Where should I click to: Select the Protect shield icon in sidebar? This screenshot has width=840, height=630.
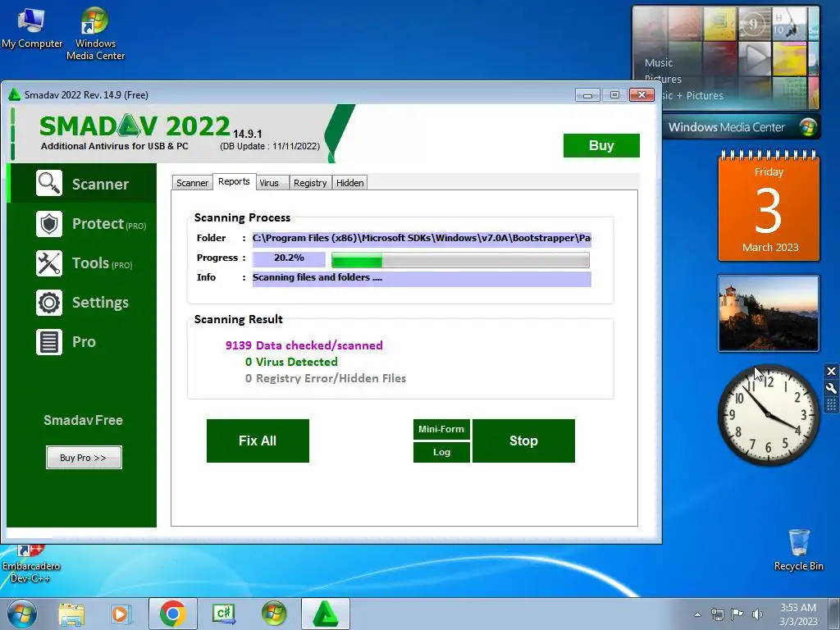coord(49,224)
